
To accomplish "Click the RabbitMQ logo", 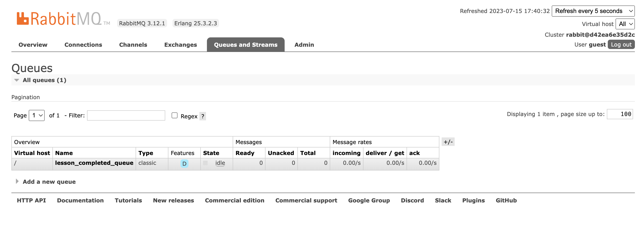I will tap(63, 19).
